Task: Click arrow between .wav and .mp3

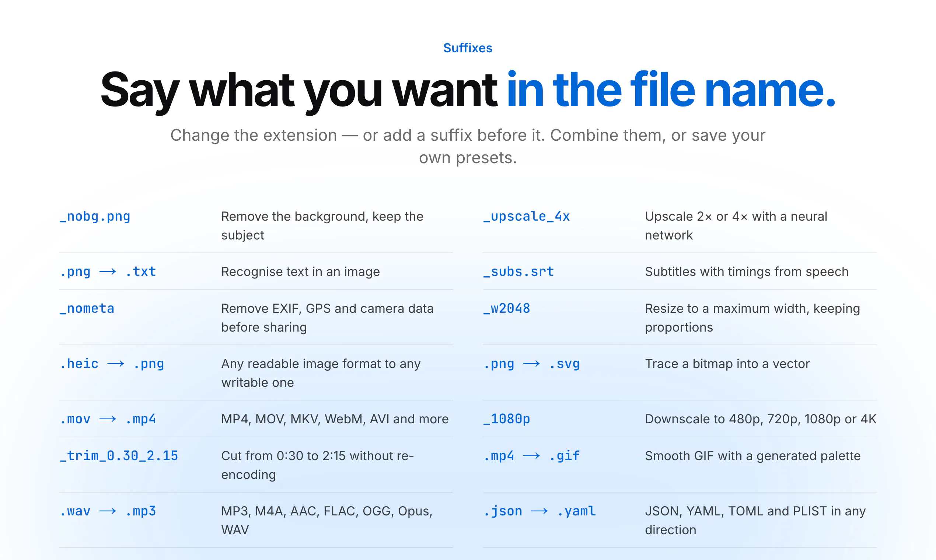Action: (108, 511)
